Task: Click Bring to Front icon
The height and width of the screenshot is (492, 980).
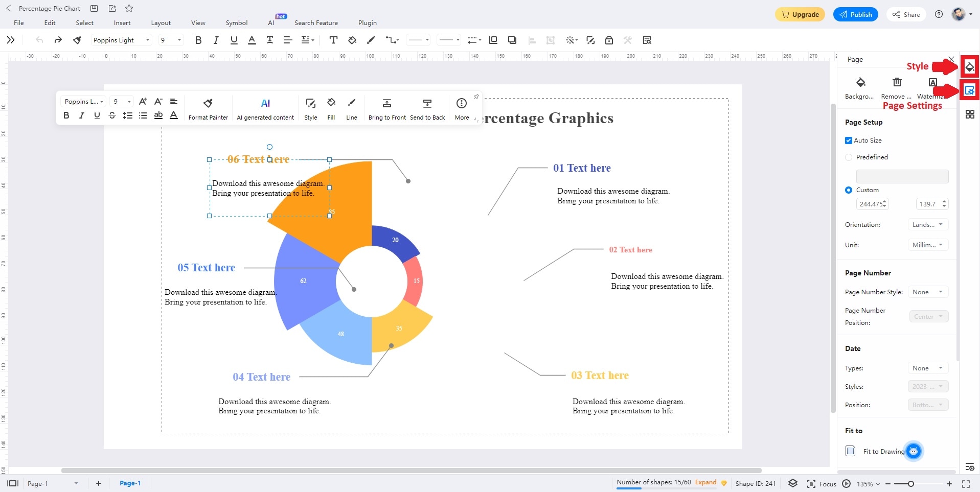Action: (x=387, y=109)
